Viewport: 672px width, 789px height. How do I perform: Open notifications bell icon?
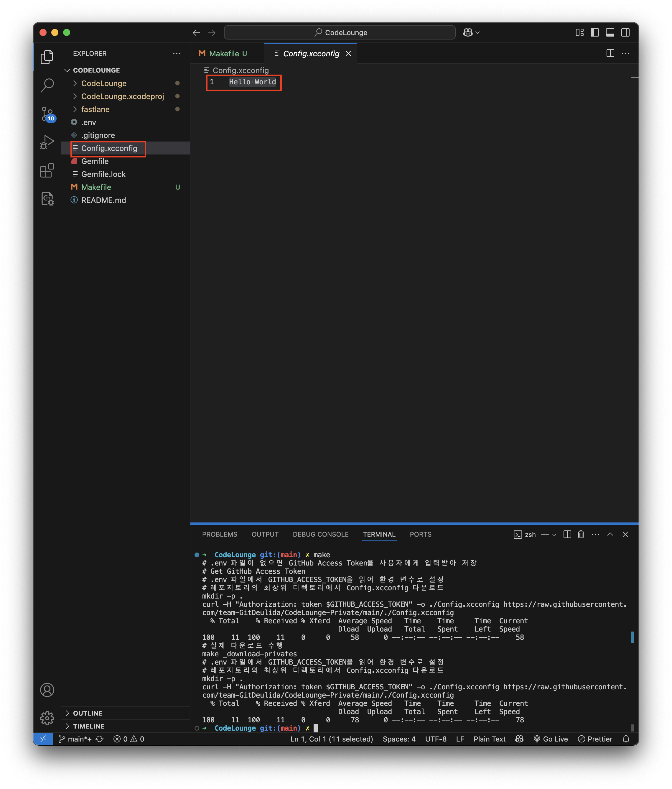coord(625,739)
